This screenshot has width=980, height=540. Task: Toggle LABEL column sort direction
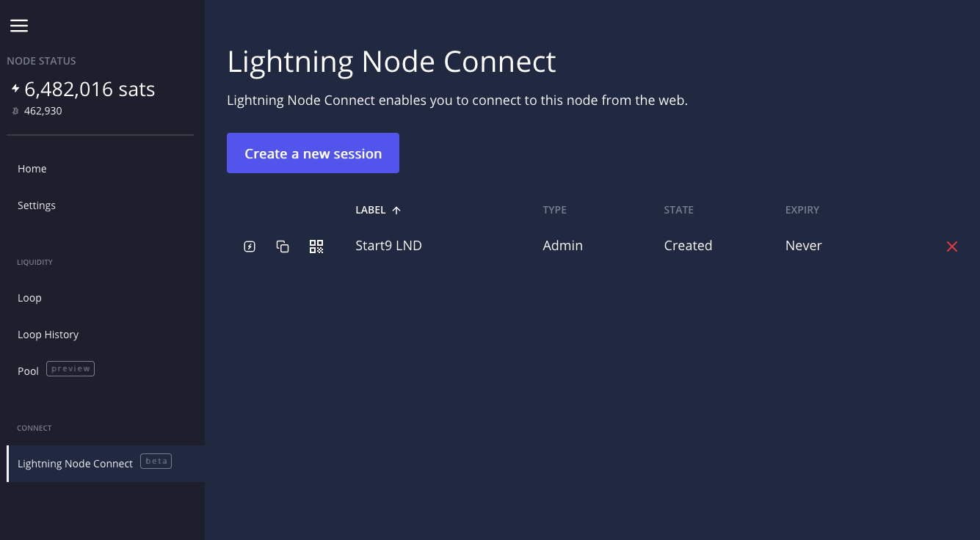coord(378,210)
